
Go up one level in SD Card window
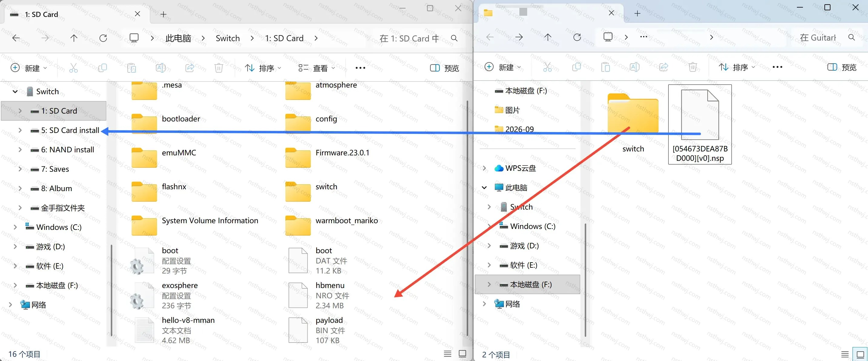pos(74,38)
